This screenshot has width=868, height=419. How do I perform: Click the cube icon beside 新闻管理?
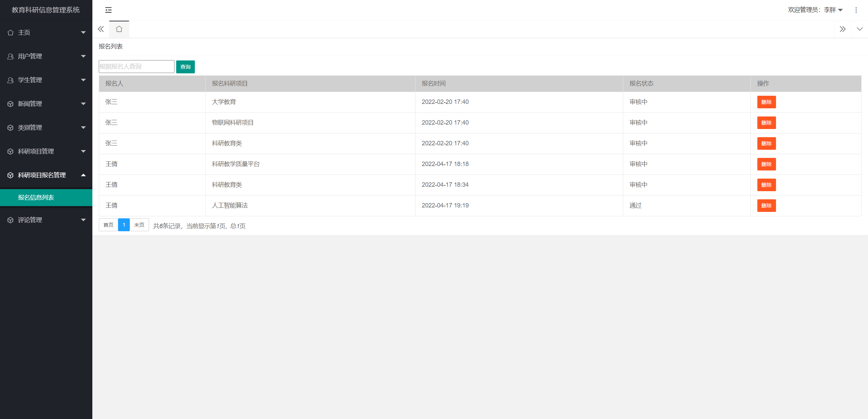click(11, 104)
